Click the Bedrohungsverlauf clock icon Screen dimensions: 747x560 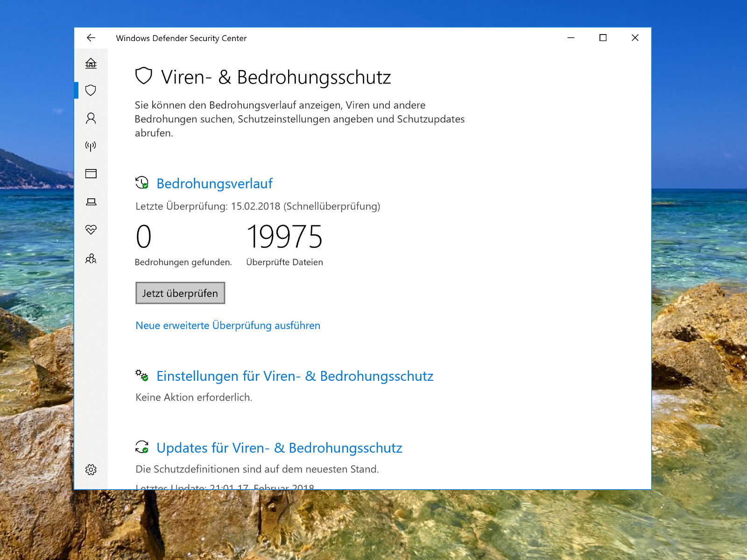[142, 183]
